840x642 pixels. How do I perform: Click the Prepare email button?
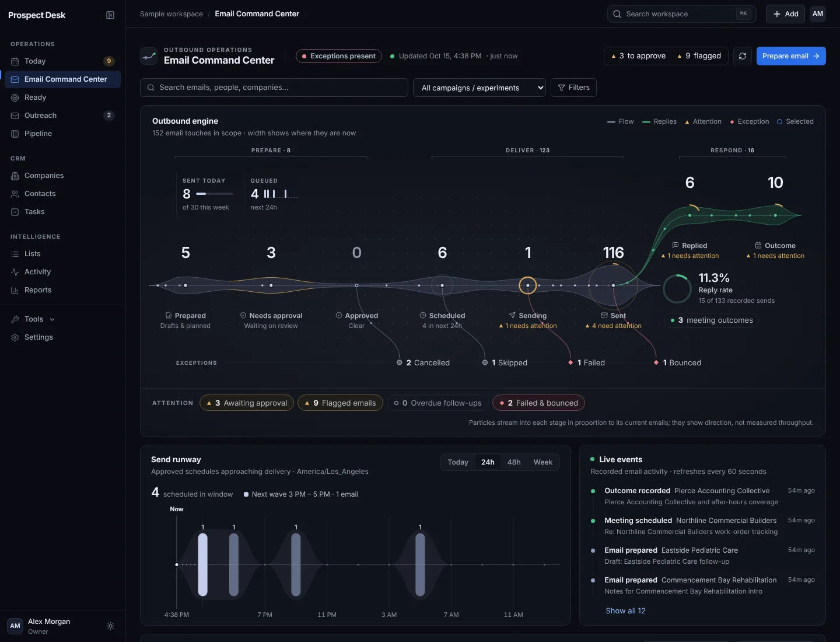[x=791, y=56]
